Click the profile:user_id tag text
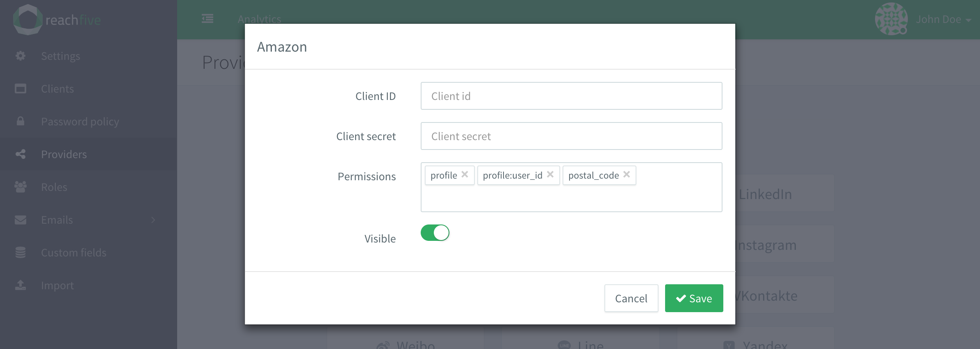 tap(513, 175)
